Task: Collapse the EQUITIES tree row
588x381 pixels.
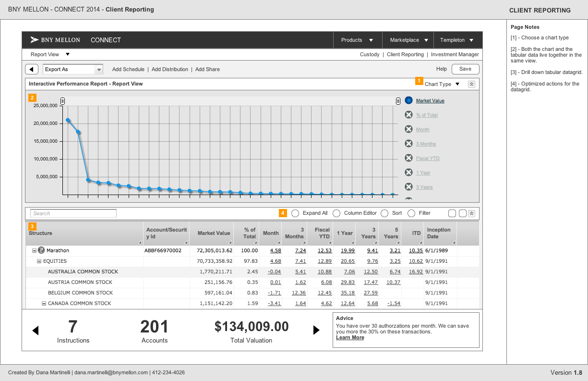Action: [39, 261]
